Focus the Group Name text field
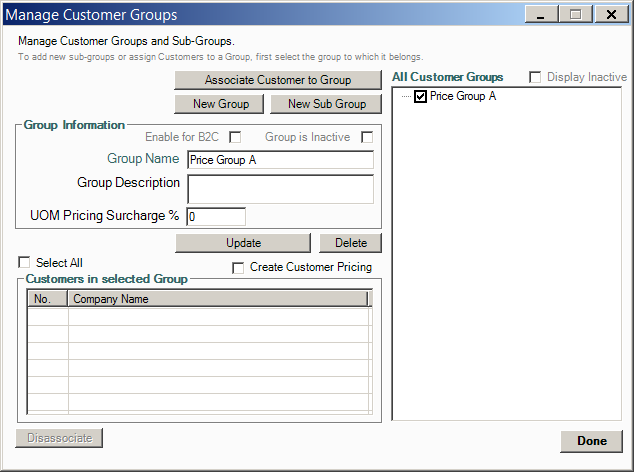 [x=279, y=160]
